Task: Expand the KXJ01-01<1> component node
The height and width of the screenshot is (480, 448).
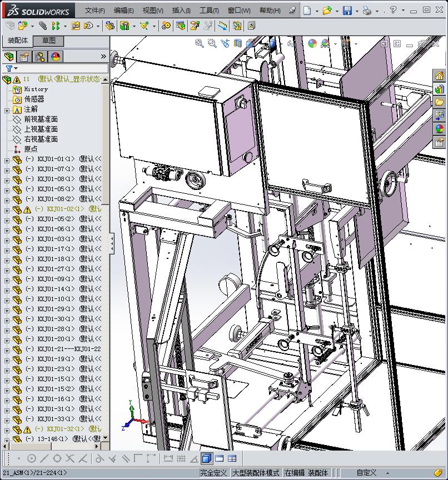Action: click(x=7, y=160)
